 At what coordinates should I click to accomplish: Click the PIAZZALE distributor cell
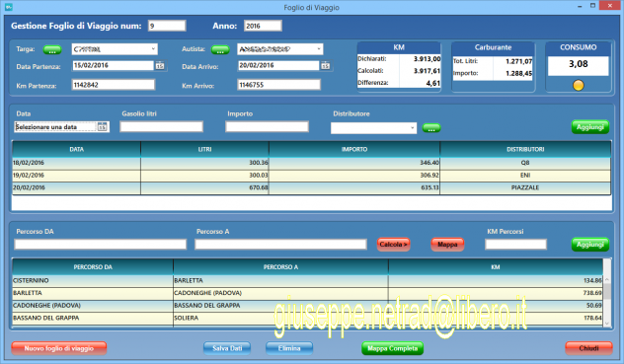pos(525,187)
